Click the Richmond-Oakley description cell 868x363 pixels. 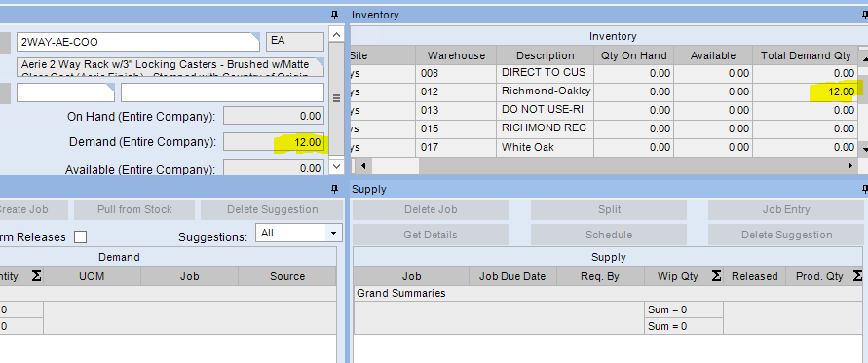point(546,91)
